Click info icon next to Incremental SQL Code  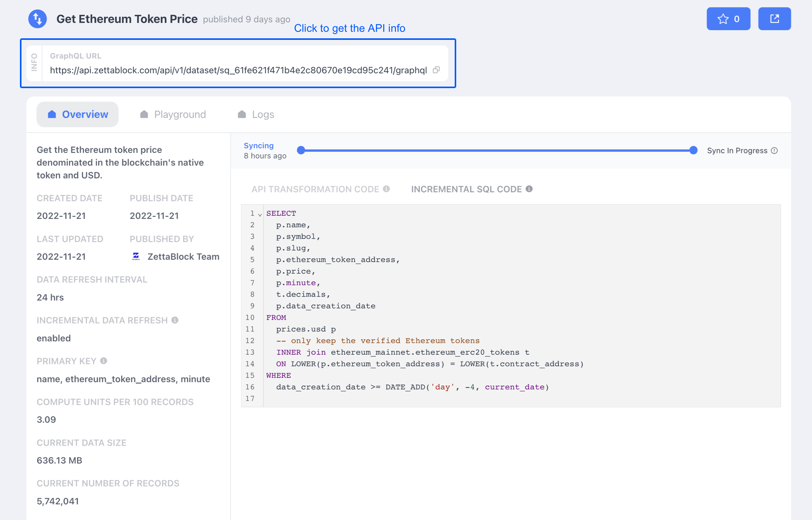[529, 189]
